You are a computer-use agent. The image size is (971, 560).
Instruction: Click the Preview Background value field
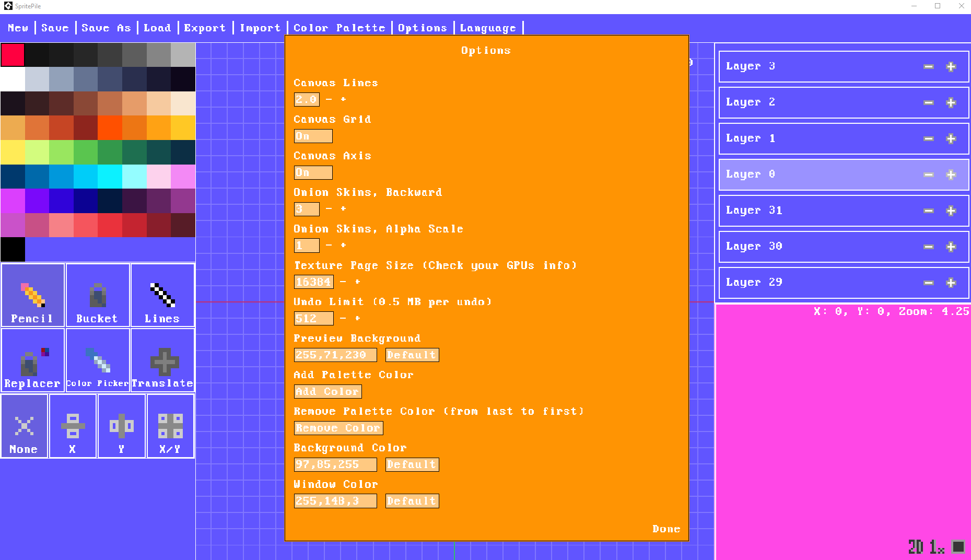pos(335,355)
